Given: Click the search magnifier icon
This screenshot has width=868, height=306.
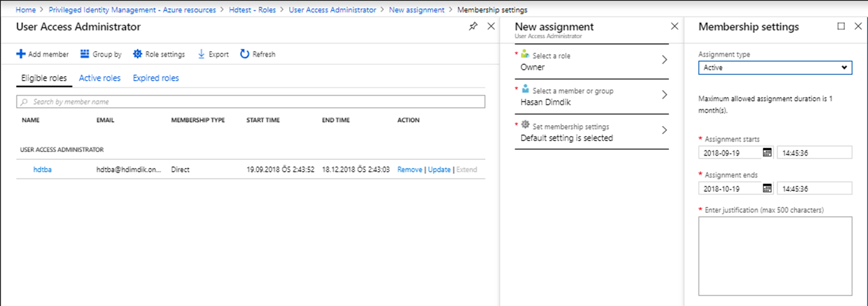Looking at the screenshot, I should pyautogui.click(x=24, y=102).
